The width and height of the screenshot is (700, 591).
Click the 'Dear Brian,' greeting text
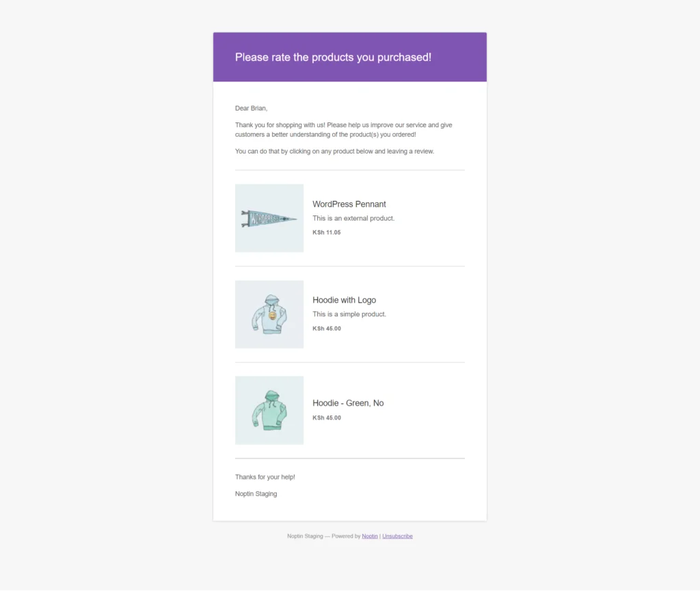(252, 109)
